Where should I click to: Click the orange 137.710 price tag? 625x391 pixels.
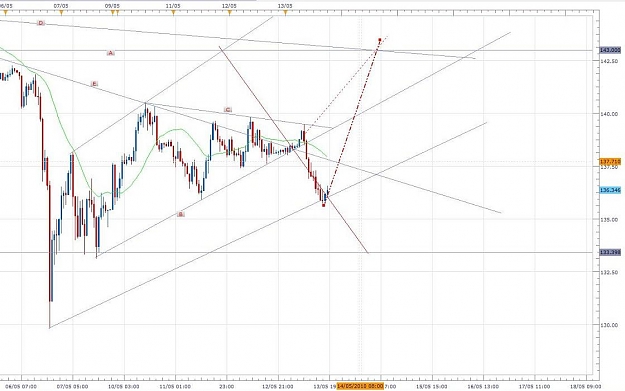coord(610,161)
